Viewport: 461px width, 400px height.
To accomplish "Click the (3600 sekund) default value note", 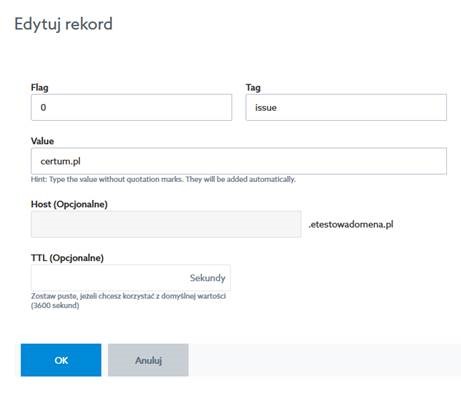I will coord(55,305).
